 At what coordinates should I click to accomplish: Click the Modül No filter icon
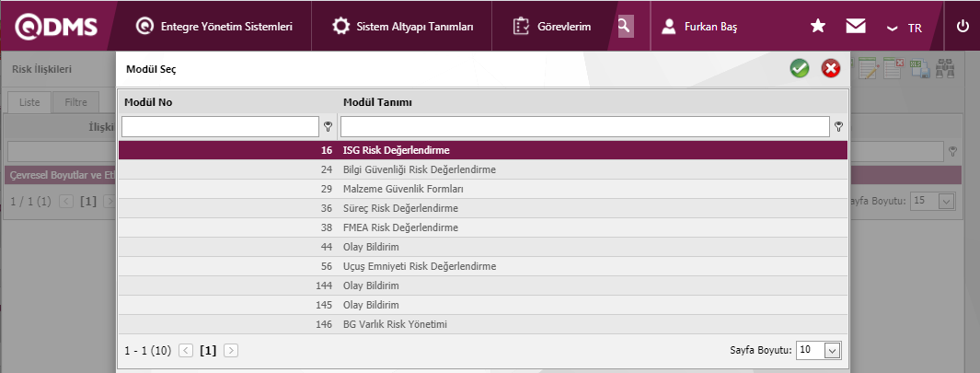[x=328, y=126]
